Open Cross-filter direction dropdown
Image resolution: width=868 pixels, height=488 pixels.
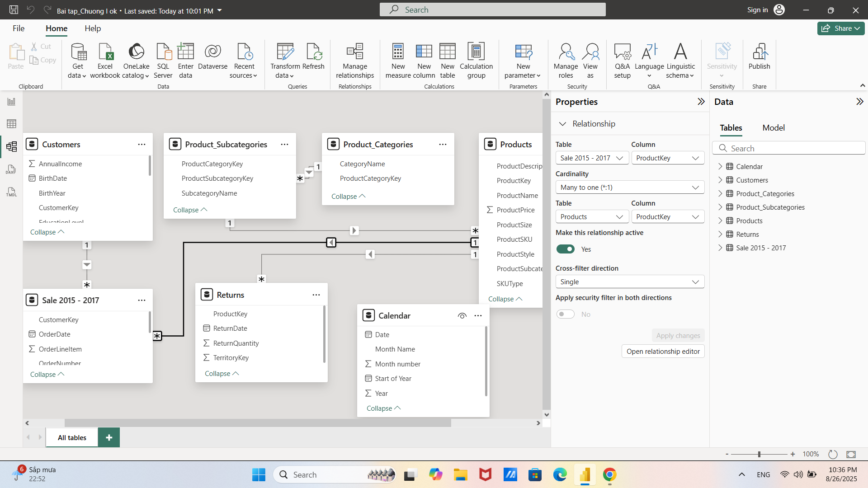coord(629,282)
